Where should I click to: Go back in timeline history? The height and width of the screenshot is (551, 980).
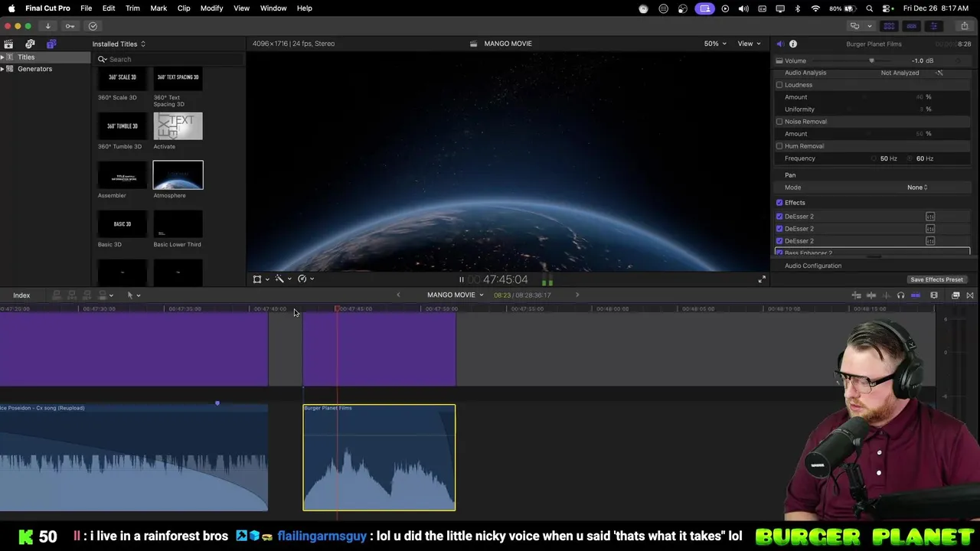398,295
